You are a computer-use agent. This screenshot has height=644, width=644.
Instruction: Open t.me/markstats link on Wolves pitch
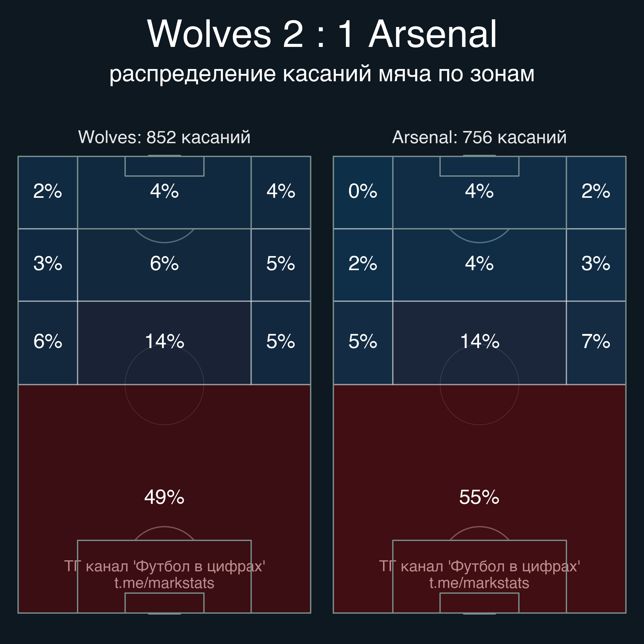[x=164, y=583]
